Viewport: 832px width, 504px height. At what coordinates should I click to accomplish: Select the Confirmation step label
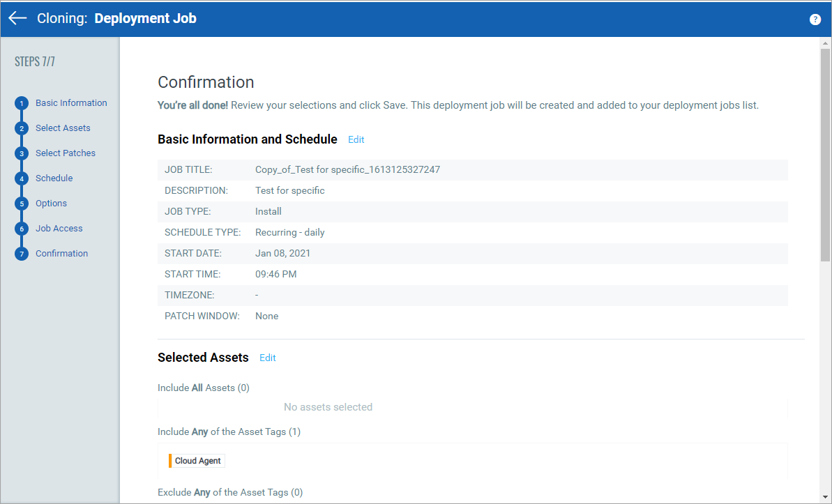click(x=61, y=254)
